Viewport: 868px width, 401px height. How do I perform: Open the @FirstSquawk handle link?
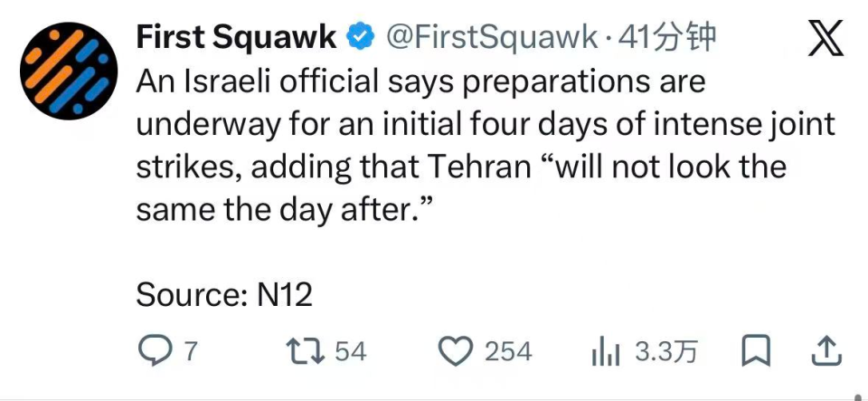coord(491,37)
